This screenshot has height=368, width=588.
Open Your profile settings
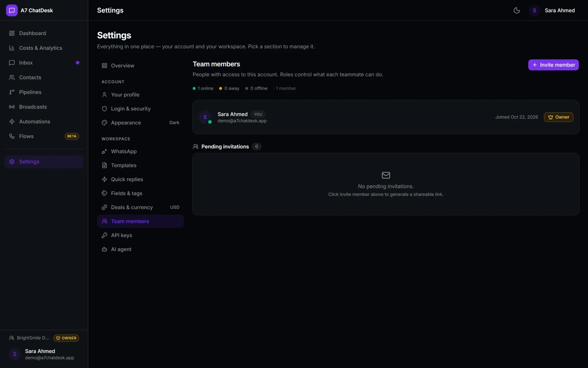pos(140,95)
